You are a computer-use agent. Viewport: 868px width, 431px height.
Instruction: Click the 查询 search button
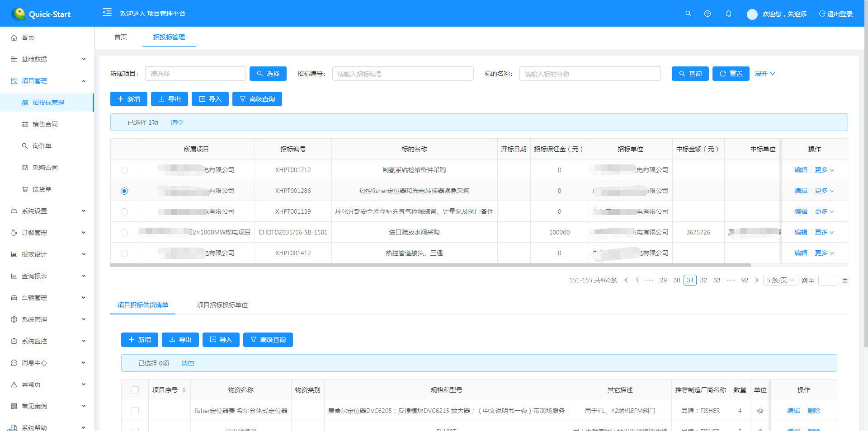[690, 73]
